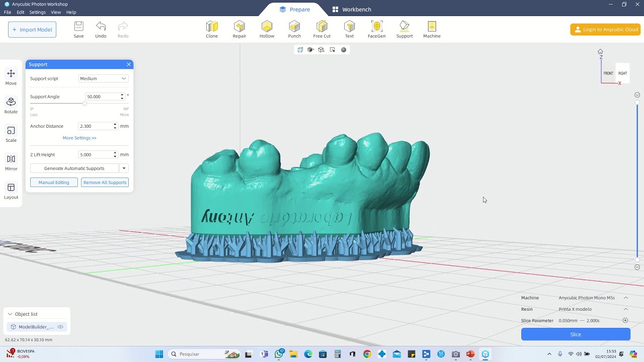Open the Machine settings tool
This screenshot has height=362, width=644.
432,29
